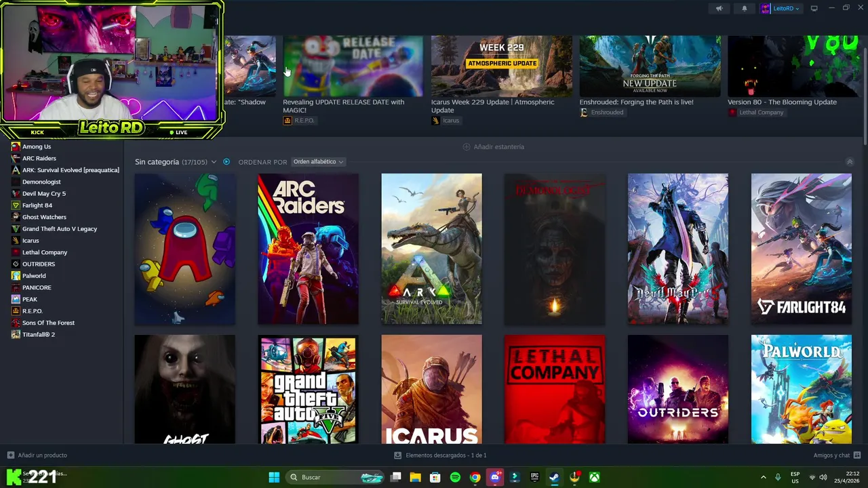Click the Enshrouded label under news card
This screenshot has height=488, width=868.
[601, 113]
